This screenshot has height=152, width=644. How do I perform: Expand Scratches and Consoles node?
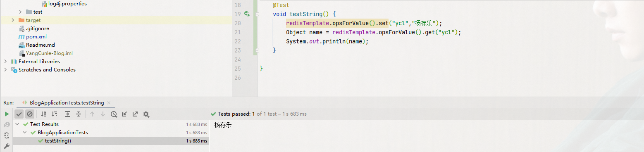coord(5,70)
